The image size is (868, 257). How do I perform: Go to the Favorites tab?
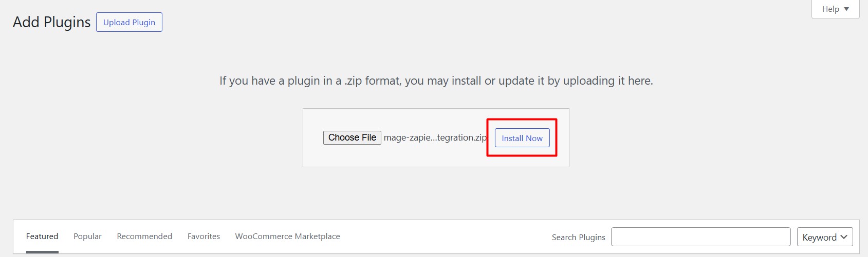click(204, 236)
